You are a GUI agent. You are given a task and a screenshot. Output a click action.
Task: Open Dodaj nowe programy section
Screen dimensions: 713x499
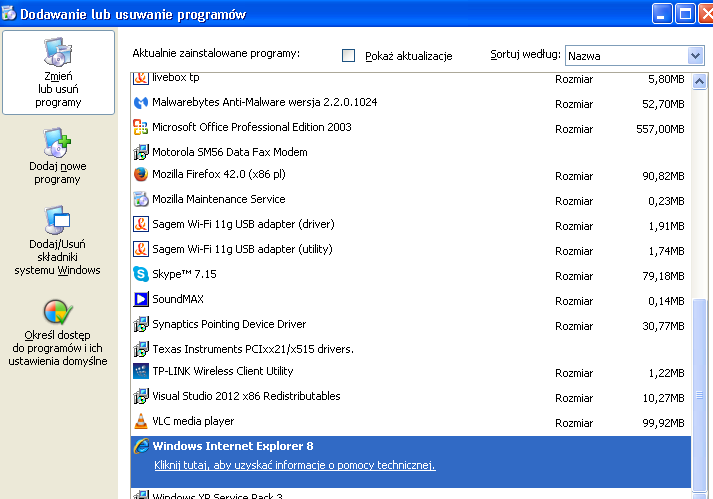click(57, 156)
